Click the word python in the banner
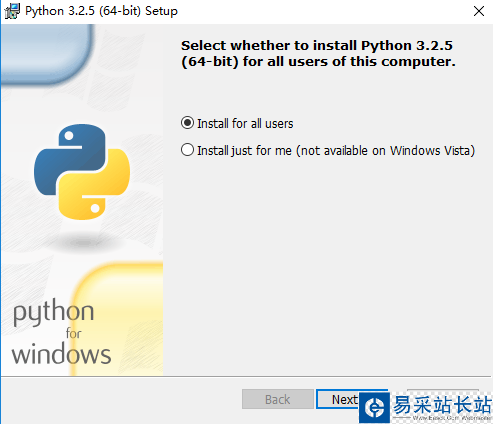The height and width of the screenshot is (424, 493). click(53, 313)
